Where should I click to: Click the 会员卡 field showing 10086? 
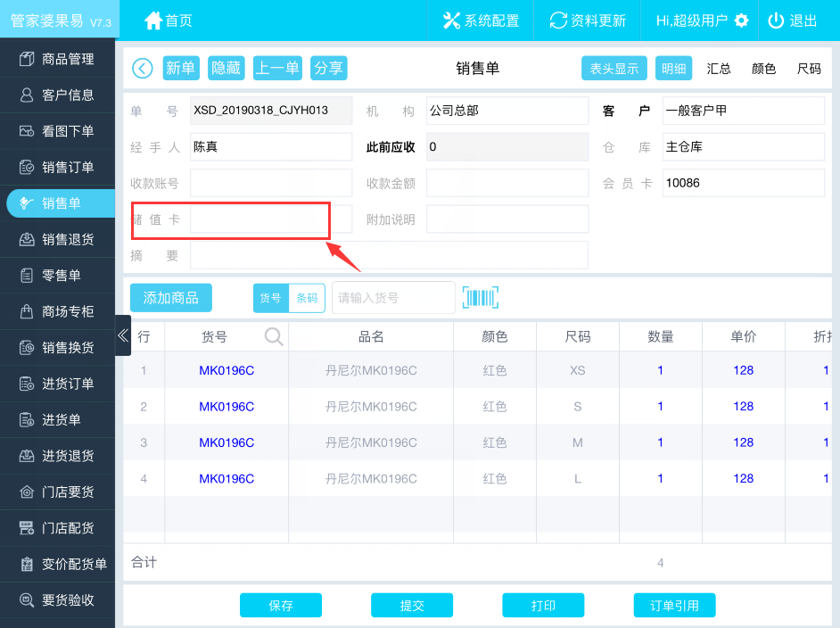(x=744, y=183)
